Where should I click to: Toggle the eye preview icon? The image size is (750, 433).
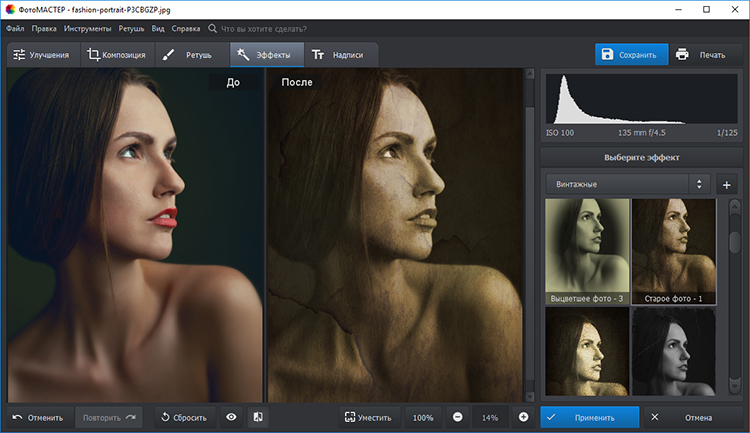coord(231,417)
